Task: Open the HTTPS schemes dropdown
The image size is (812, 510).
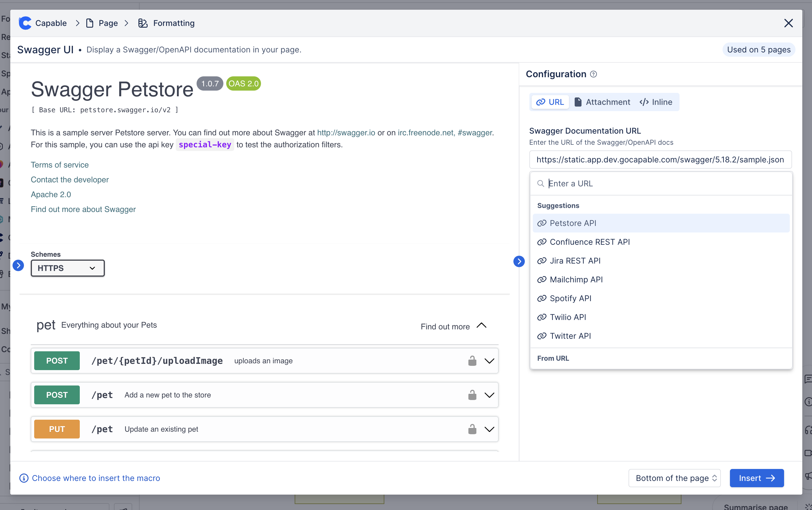Action: click(68, 268)
